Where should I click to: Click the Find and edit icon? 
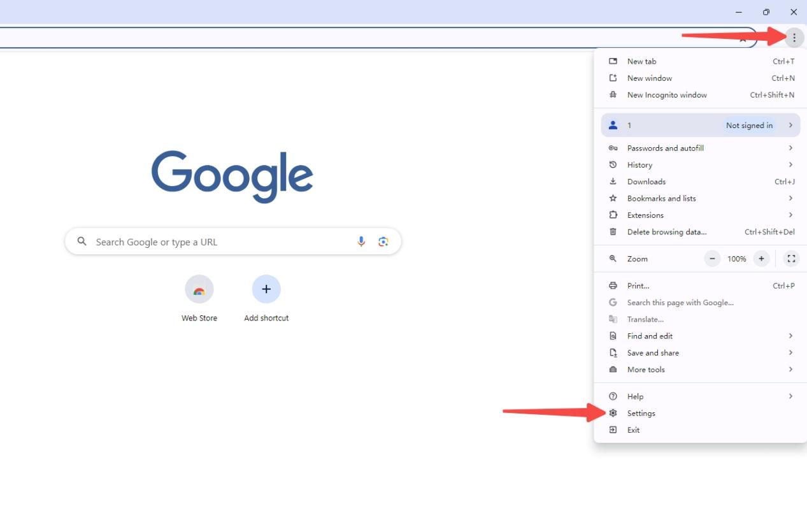point(613,336)
